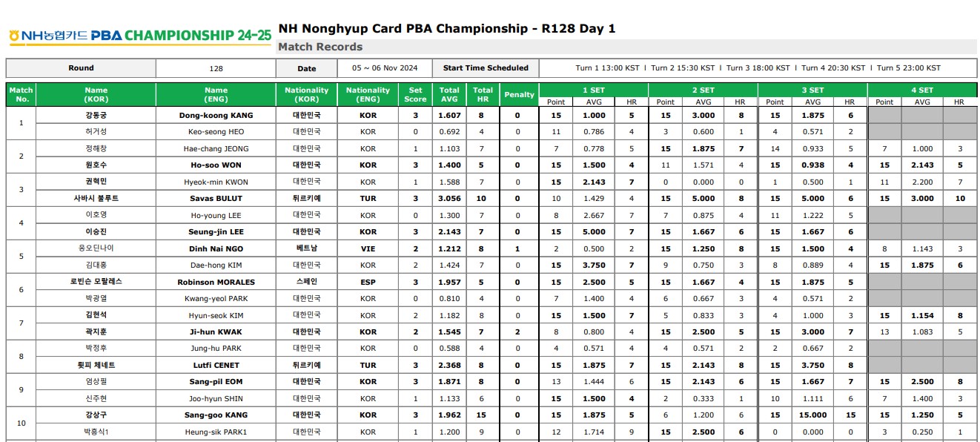980x442 pixels.
Task: Click Ji-hun KWAK's penalty value '2'
Action: 517,331
